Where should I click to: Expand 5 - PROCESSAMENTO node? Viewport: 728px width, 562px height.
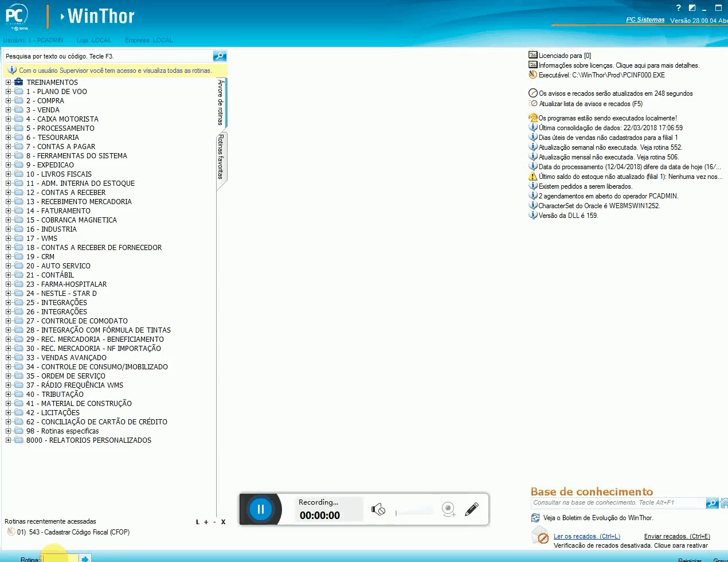coord(9,128)
